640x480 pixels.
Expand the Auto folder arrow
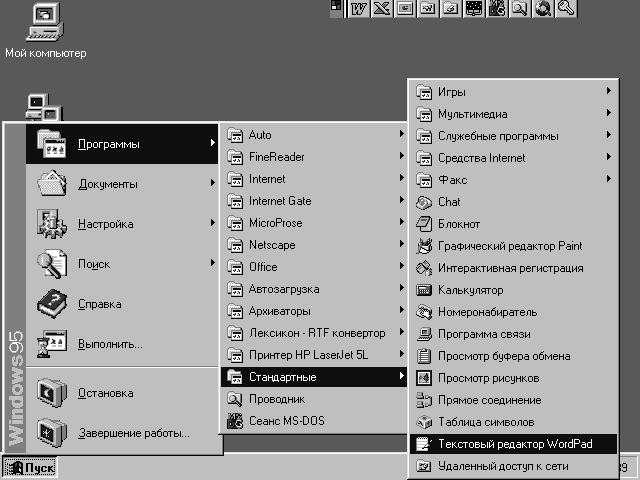pyautogui.click(x=402, y=133)
